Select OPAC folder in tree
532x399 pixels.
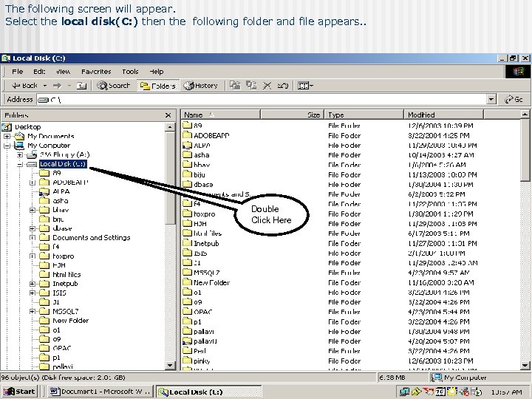(62, 348)
